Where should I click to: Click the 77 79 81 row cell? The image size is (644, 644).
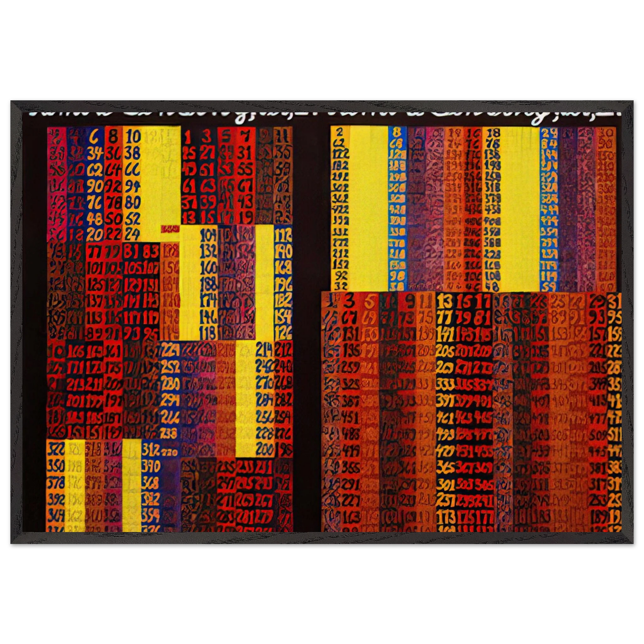tap(464, 317)
